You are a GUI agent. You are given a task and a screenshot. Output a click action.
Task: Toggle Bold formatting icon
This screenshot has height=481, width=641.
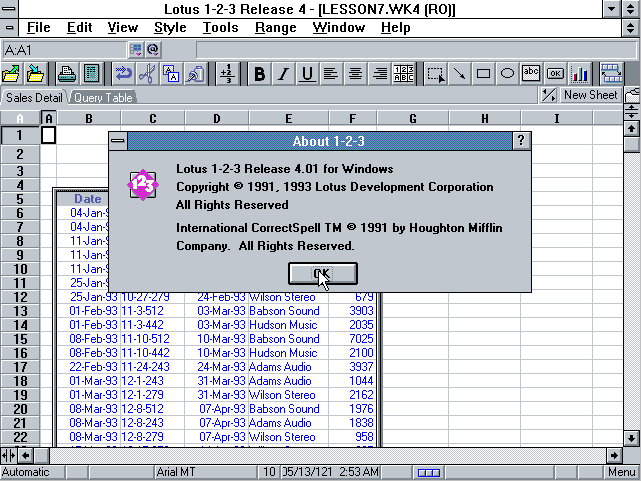(259, 74)
